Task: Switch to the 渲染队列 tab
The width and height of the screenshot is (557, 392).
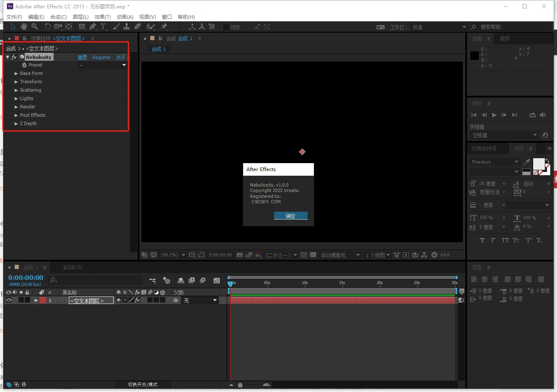Action: (72, 267)
